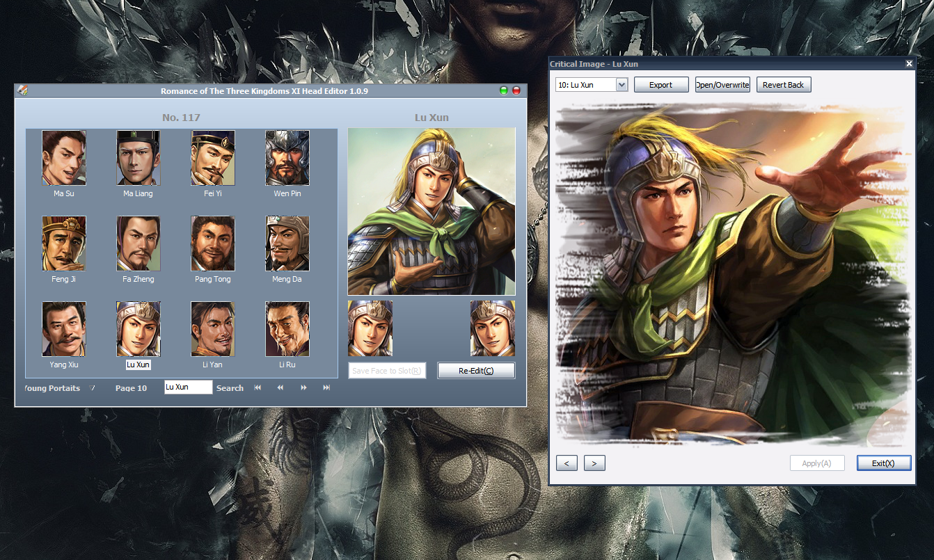Go to the next portraits page

point(303,387)
